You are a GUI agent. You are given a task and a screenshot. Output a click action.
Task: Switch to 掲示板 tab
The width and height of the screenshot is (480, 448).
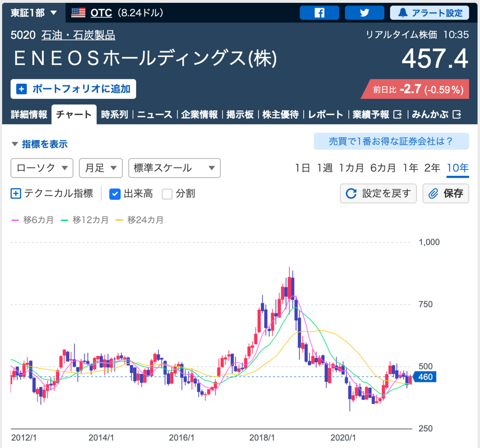[x=240, y=115]
